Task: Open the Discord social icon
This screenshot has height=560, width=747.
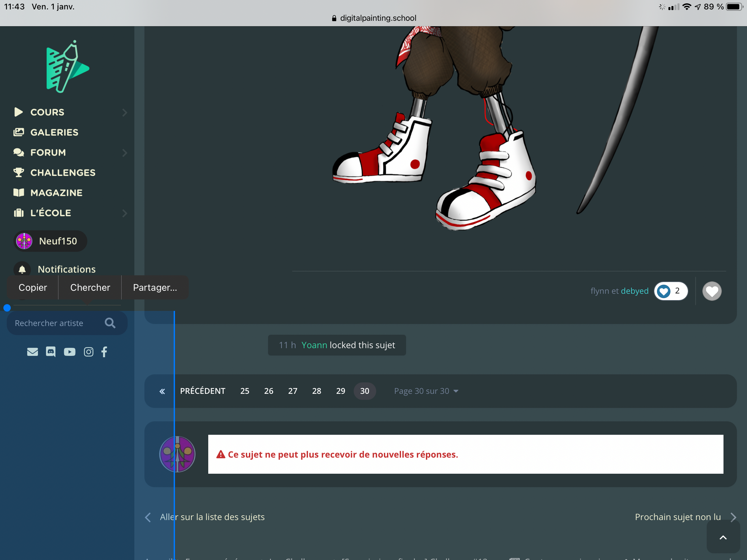Action: point(51,352)
